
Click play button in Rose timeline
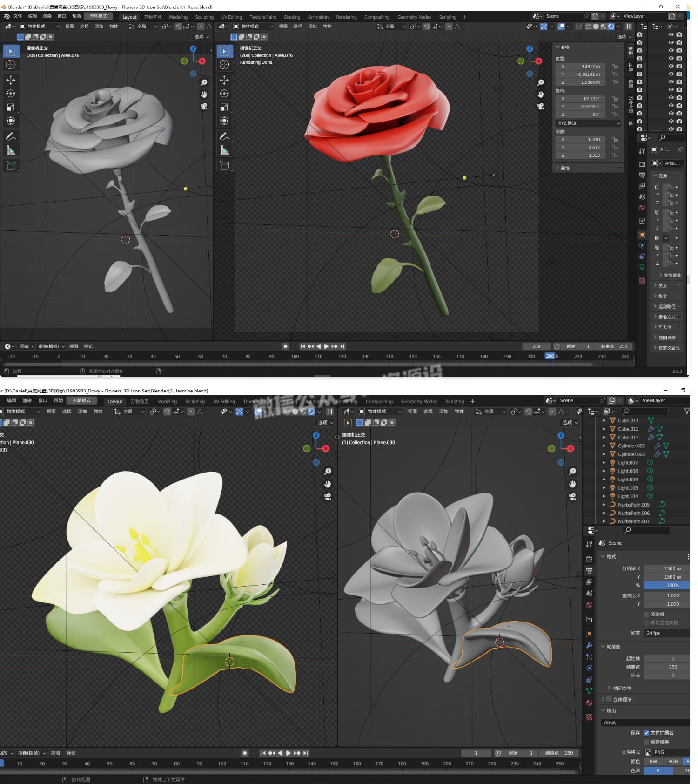(326, 346)
